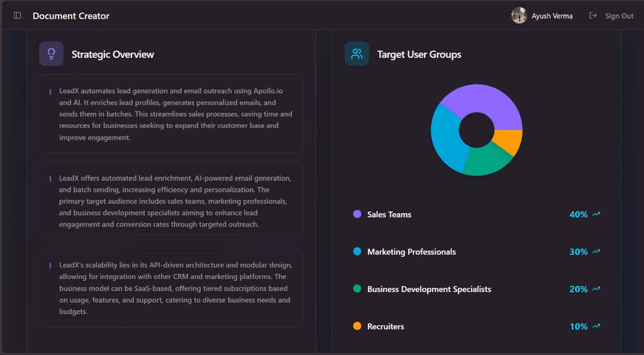Toggle the sidebar panel icon
The width and height of the screenshot is (644, 355).
[x=17, y=16]
